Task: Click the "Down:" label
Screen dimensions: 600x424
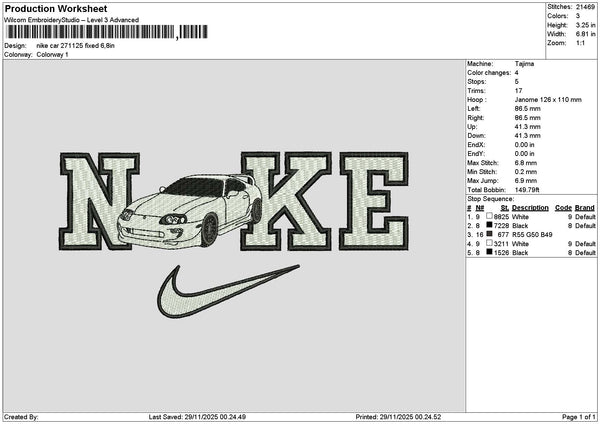Action: (476, 136)
